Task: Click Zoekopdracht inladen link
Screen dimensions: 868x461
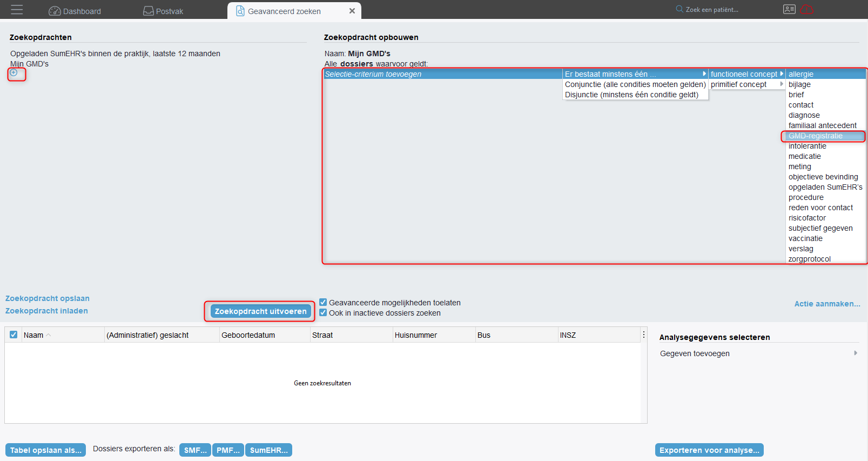Action: pyautogui.click(x=46, y=311)
